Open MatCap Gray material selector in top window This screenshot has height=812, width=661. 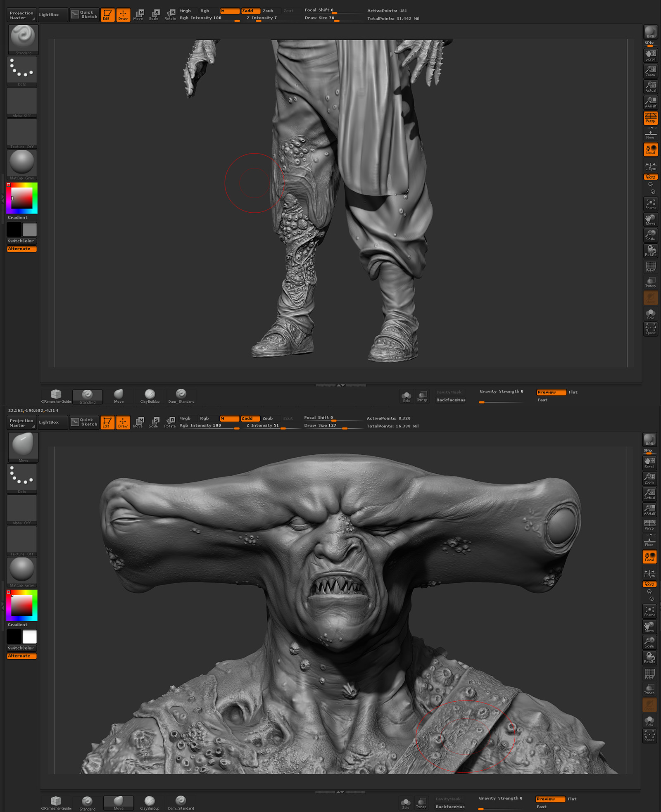tap(22, 165)
